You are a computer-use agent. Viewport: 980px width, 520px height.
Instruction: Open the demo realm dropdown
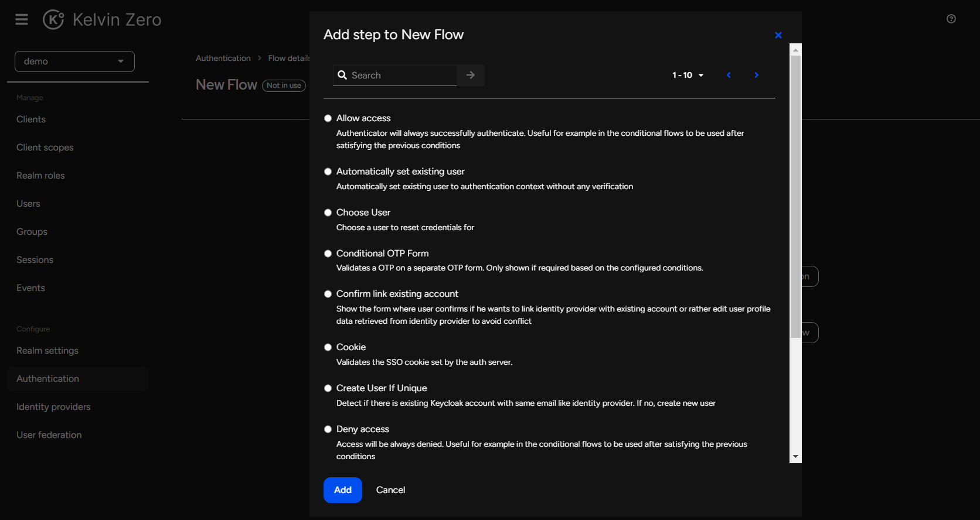tap(74, 61)
